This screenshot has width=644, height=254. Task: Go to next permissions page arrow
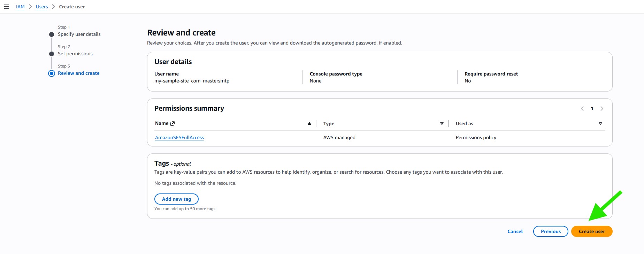(x=601, y=109)
